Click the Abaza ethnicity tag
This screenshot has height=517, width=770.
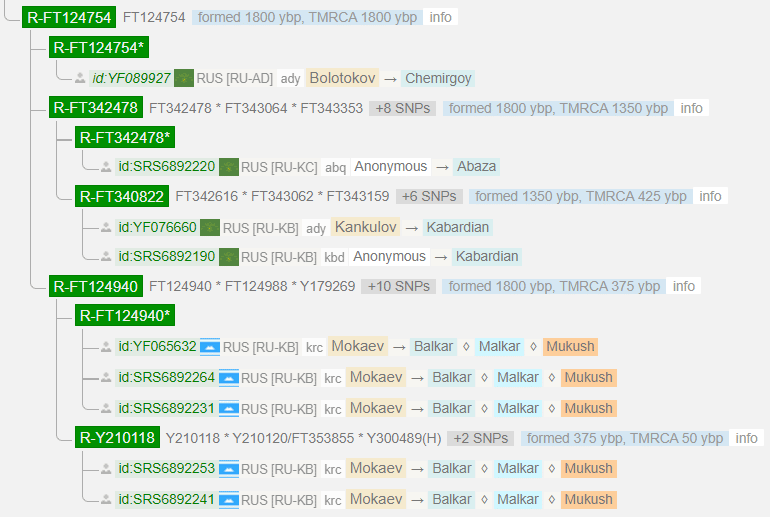[x=477, y=167]
